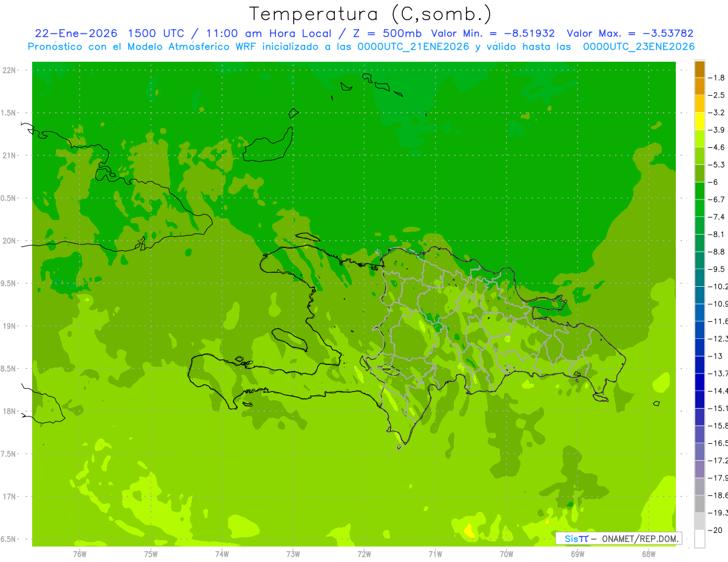Image resolution: width=728 pixels, height=562 pixels.
Task: Click the -5.3 colorbar value
Action: click(x=716, y=165)
